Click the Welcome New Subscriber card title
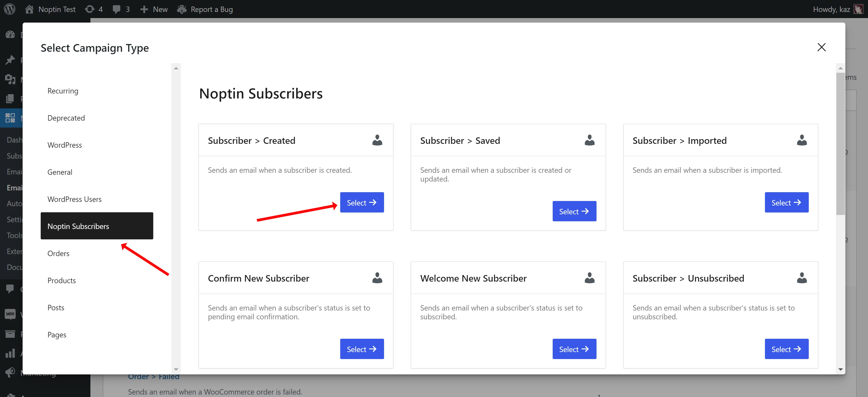Screen dimensions: 868x397 pyautogui.click(x=473, y=278)
